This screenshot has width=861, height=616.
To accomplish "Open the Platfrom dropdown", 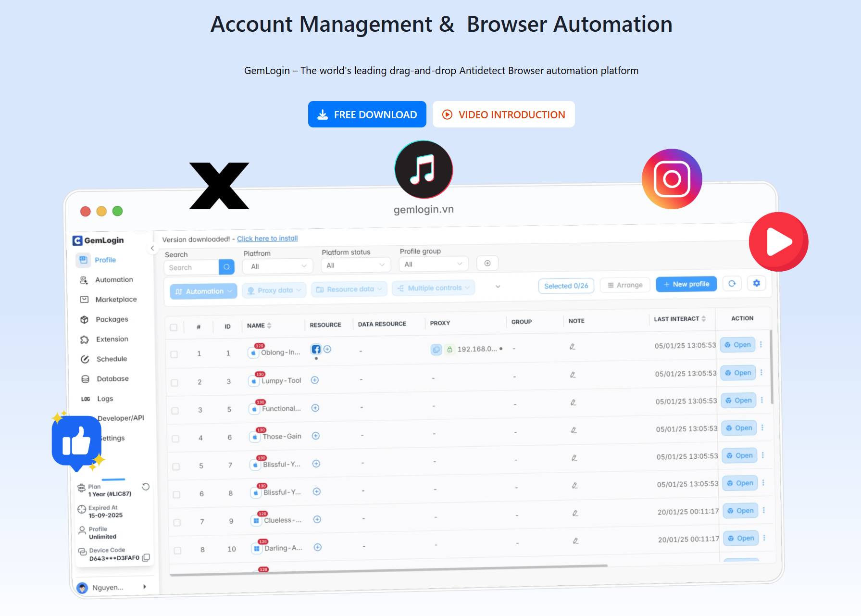I will tap(278, 266).
